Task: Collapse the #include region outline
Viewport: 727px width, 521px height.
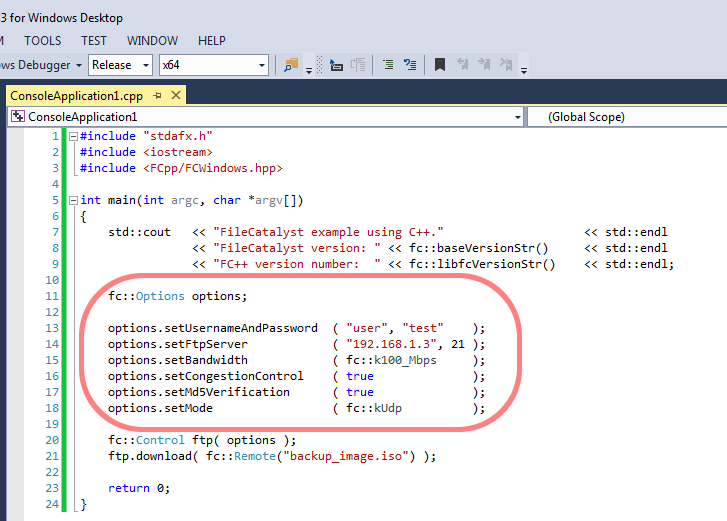Action: click(72, 136)
